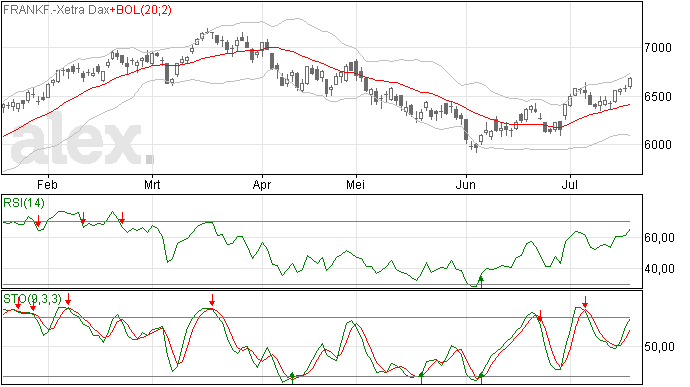The width and height of the screenshot is (690, 387).
Task: Click the FRANKF.-Xetra Dax chart title
Action: 56,10
